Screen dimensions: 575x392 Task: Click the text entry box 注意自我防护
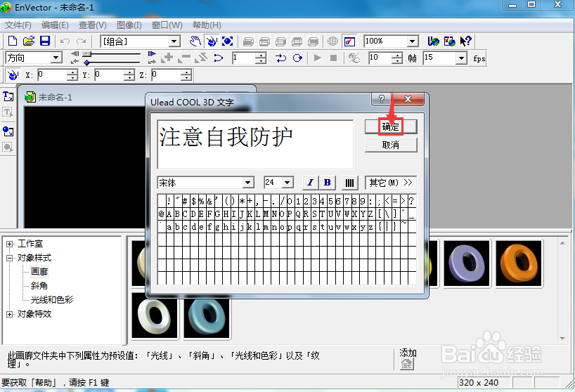coord(255,144)
